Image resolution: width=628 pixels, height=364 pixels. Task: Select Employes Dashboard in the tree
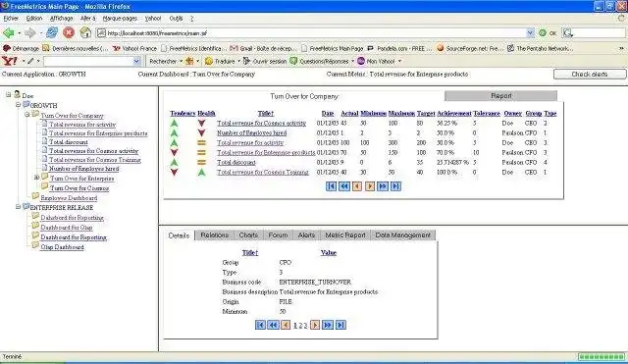pos(69,198)
